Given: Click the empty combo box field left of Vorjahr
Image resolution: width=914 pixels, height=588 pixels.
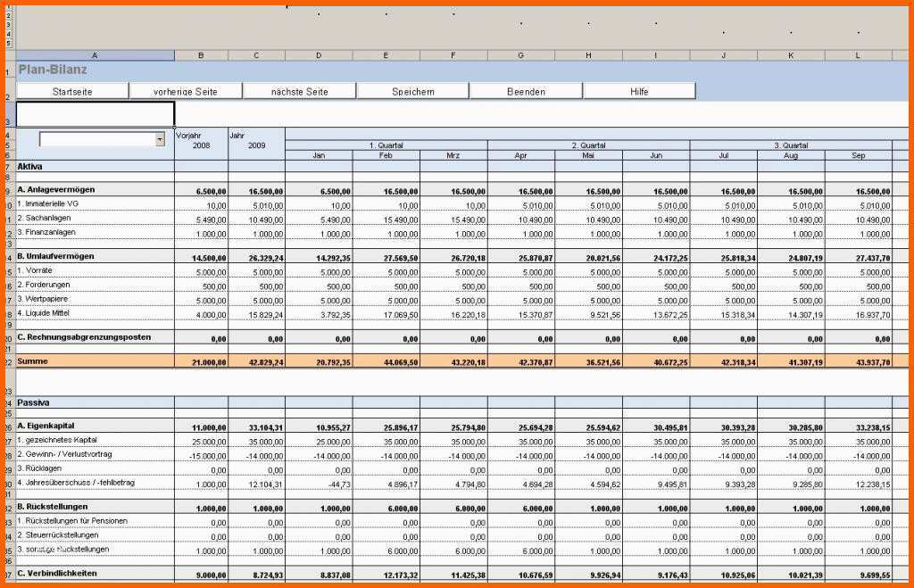Looking at the screenshot, I should pyautogui.click(x=96, y=139).
